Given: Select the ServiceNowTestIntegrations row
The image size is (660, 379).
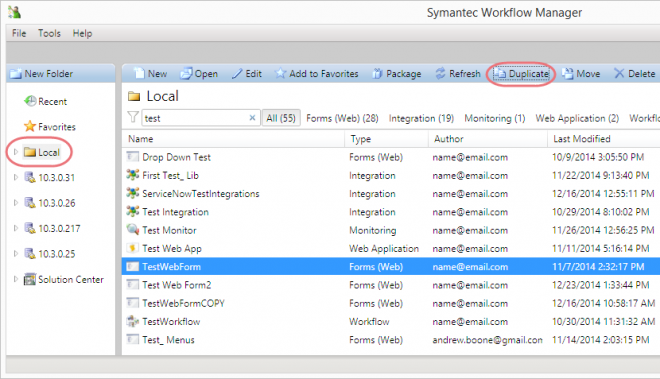Looking at the screenshot, I should (x=391, y=194).
